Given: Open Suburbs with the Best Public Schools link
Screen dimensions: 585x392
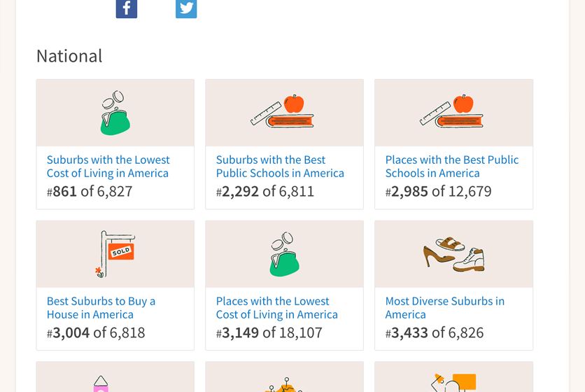Looking at the screenshot, I should point(280,167).
